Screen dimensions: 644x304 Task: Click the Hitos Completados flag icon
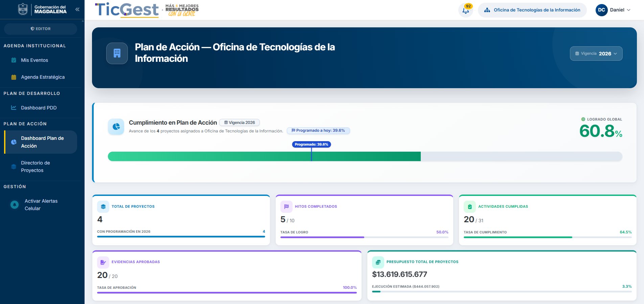286,207
